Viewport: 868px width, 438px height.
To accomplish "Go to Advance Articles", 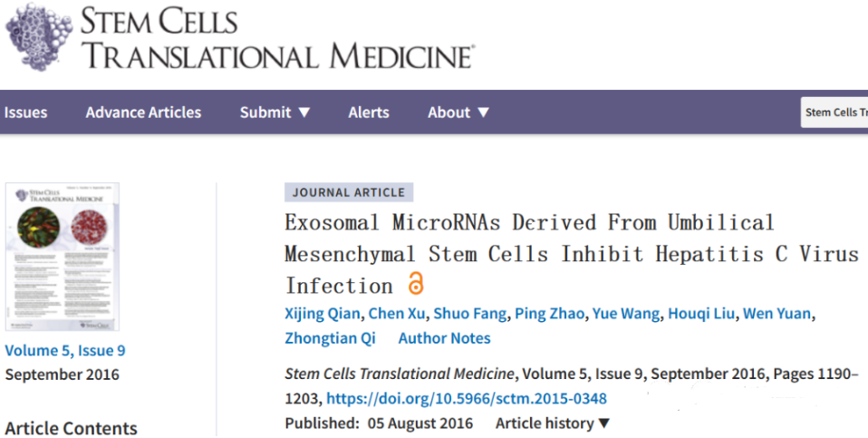I will click(x=143, y=112).
